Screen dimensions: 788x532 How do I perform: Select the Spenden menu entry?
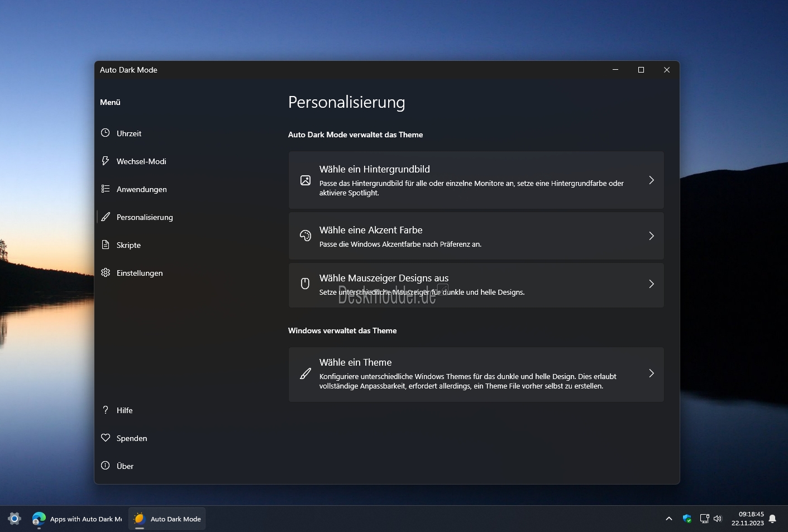pyautogui.click(x=132, y=438)
